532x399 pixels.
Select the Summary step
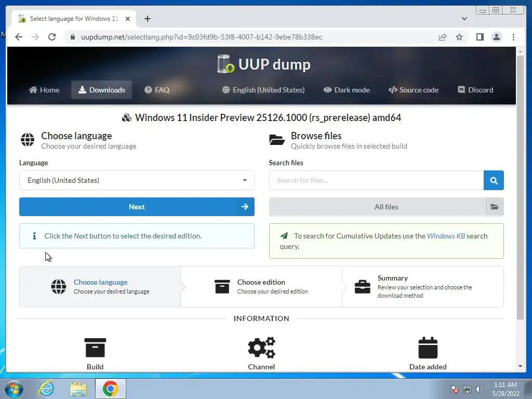[423, 287]
